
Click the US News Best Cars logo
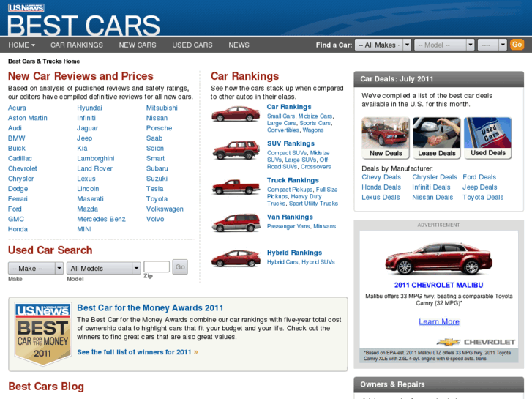coord(83,20)
